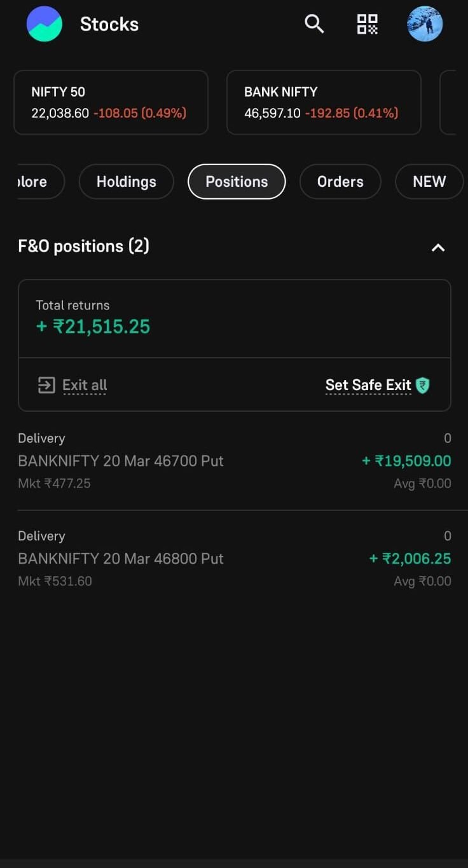
Task: Open the NIFTY 50 index card
Action: click(x=111, y=102)
